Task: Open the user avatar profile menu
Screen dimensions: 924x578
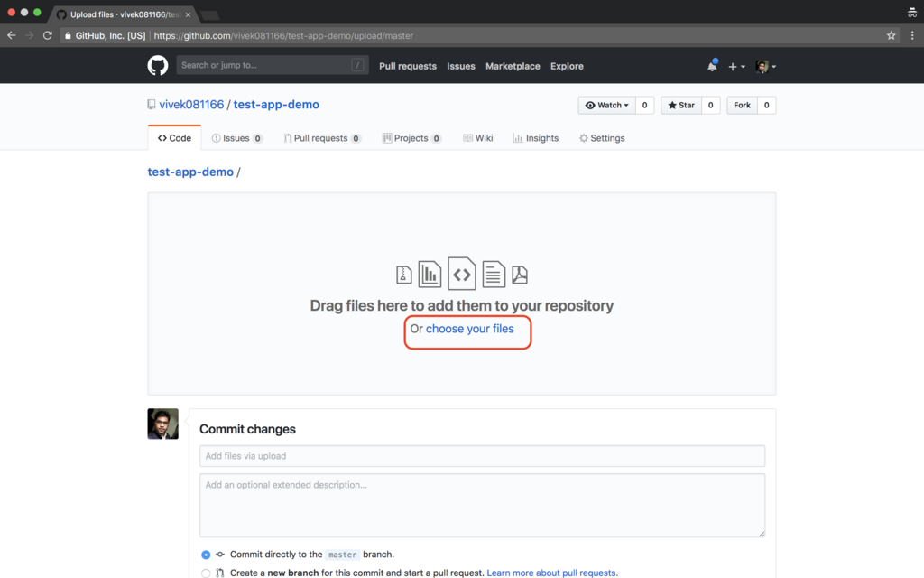Action: (765, 67)
